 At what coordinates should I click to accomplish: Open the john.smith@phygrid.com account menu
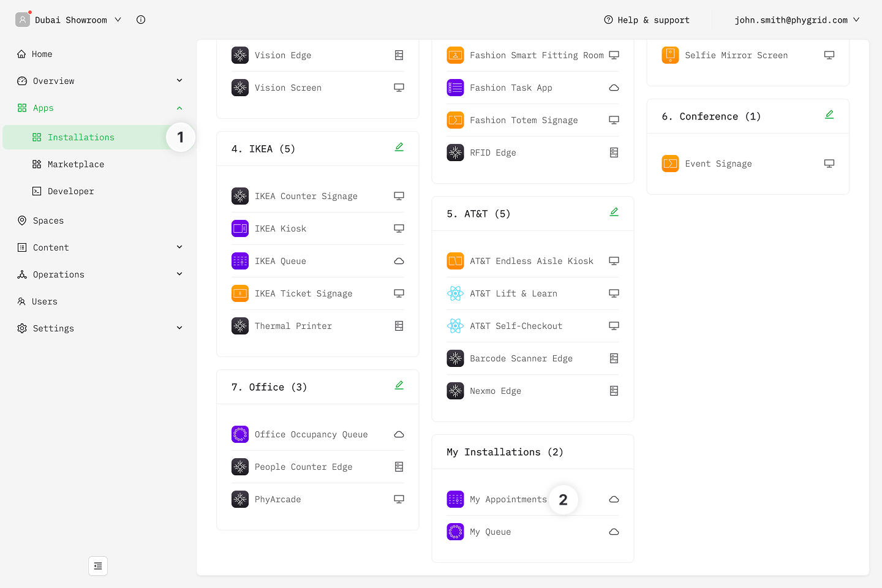click(x=796, y=20)
